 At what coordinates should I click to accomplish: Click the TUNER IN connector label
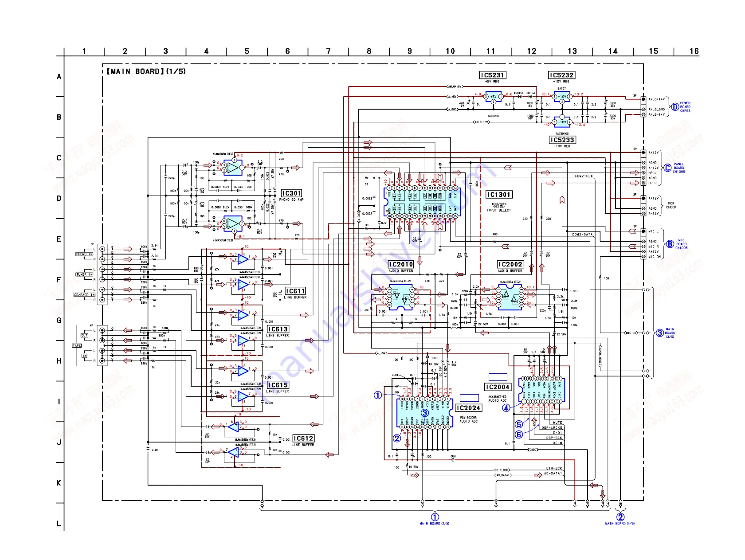[x=84, y=274]
